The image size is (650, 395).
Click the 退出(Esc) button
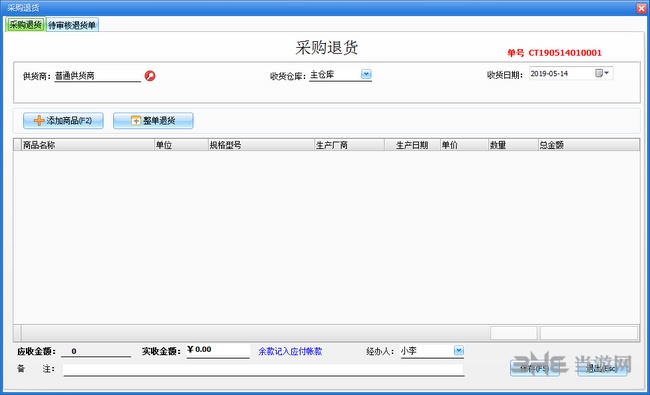coord(602,368)
